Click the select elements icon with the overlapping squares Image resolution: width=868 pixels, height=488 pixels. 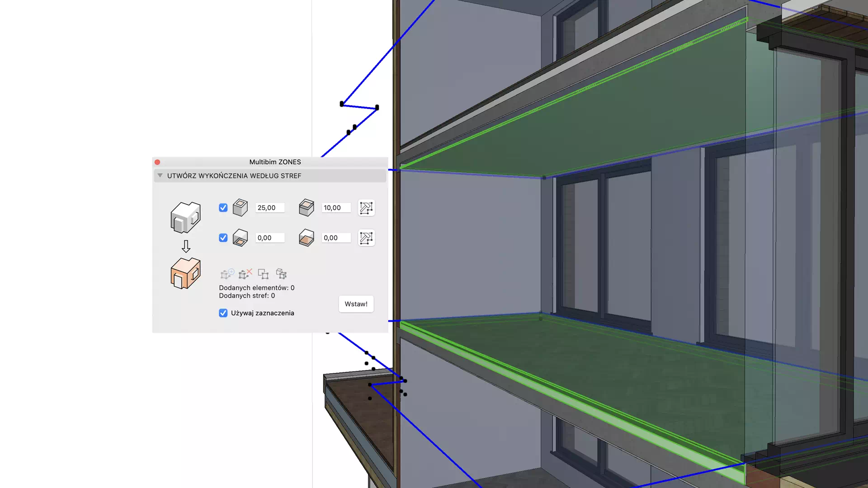tap(263, 274)
